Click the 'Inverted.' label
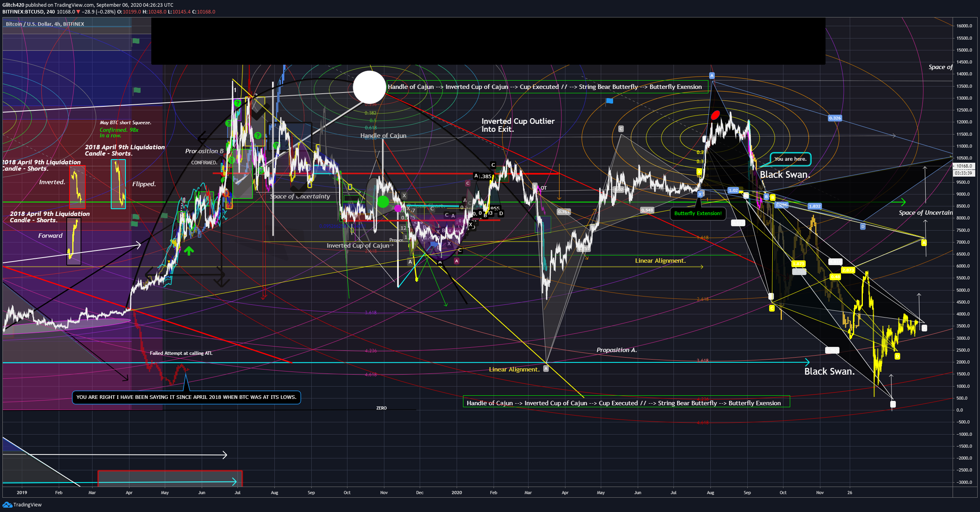The width and height of the screenshot is (980, 512). [52, 182]
